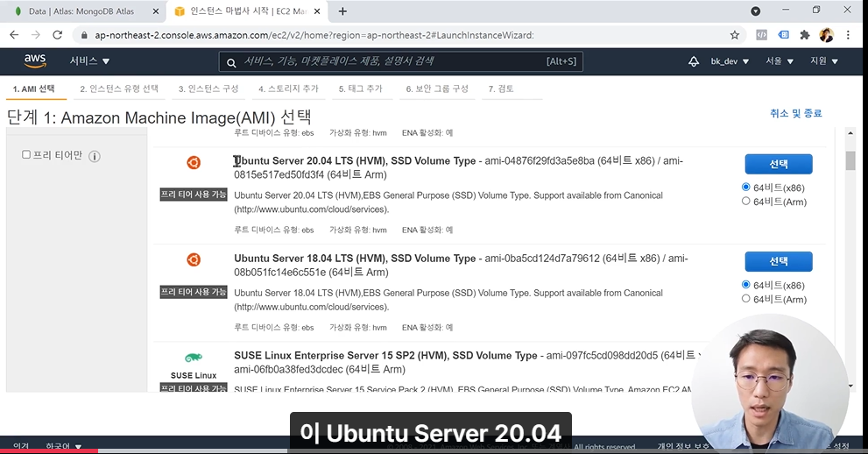Click the SUSE Linux chameleon logo
This screenshot has height=454, width=868.
[194, 358]
